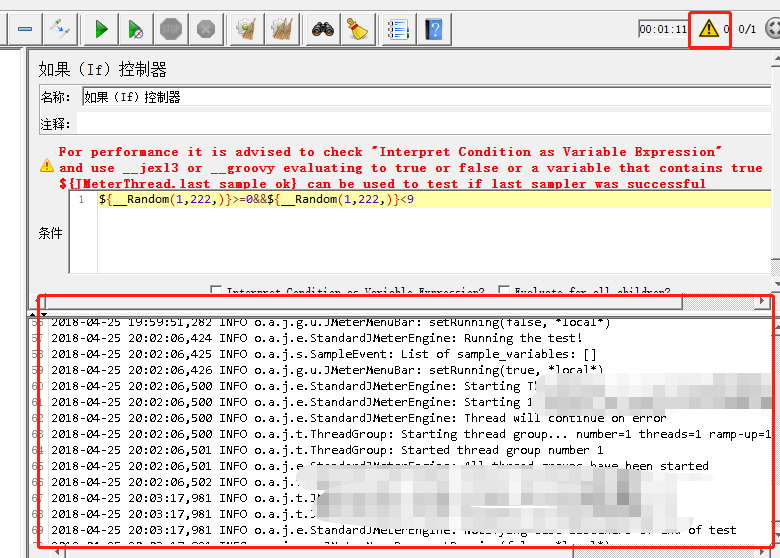780x558 pixels.
Task: Click Start No Pauses play icon
Action: point(136,29)
